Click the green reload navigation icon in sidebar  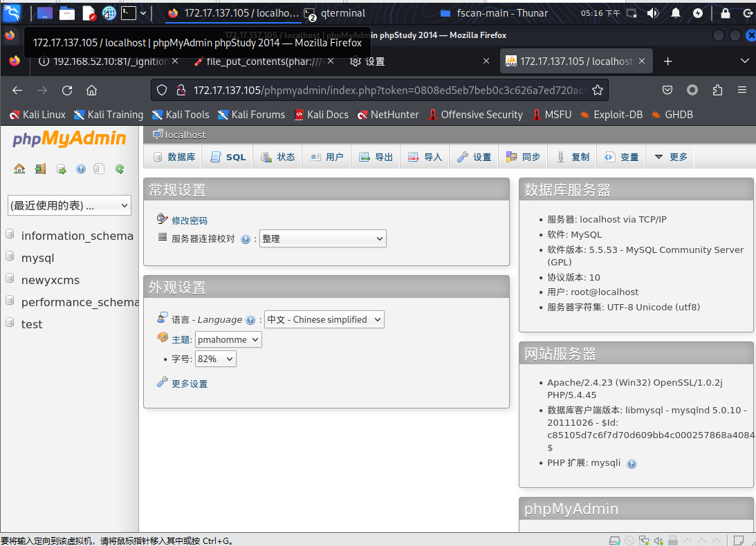pyautogui.click(x=120, y=169)
